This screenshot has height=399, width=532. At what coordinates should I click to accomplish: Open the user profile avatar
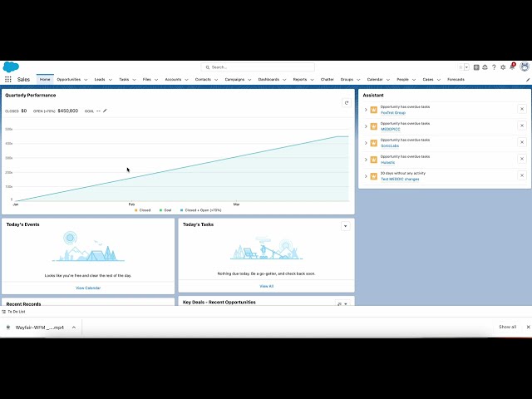point(525,66)
